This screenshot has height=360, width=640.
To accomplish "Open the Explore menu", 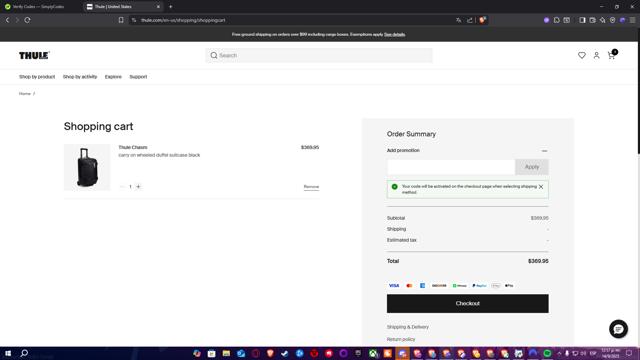I will coord(113,77).
